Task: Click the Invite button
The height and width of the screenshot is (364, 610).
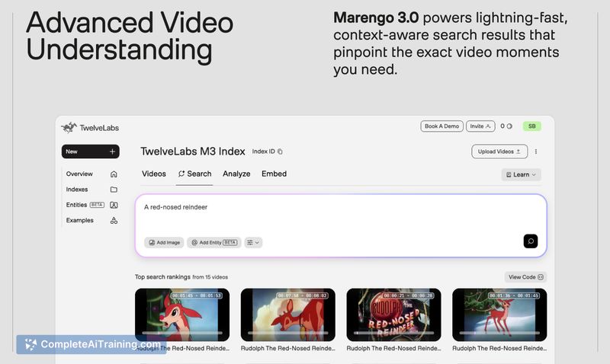Action: [480, 126]
